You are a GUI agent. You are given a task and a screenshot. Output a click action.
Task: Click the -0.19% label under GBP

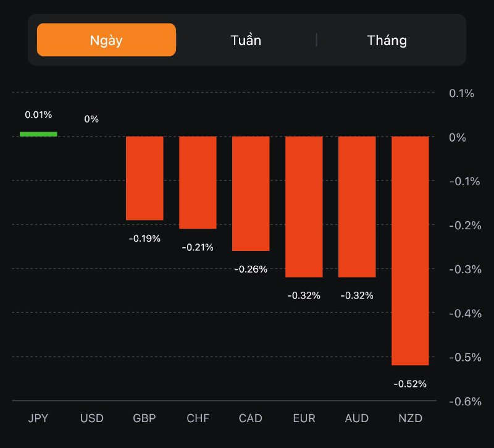[x=144, y=238]
